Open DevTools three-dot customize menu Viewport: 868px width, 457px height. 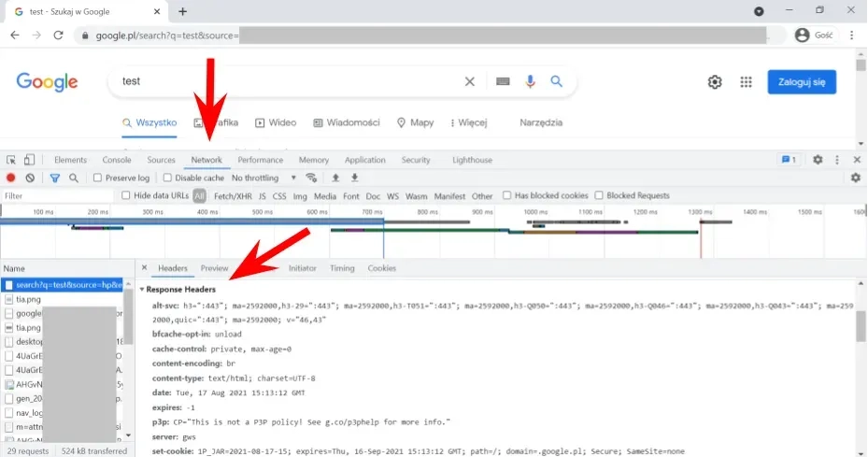point(837,160)
